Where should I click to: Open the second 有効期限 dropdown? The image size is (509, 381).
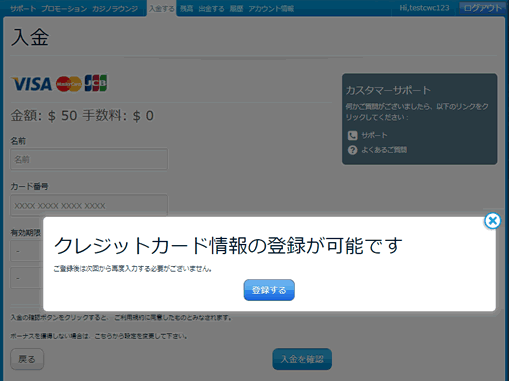point(27,278)
